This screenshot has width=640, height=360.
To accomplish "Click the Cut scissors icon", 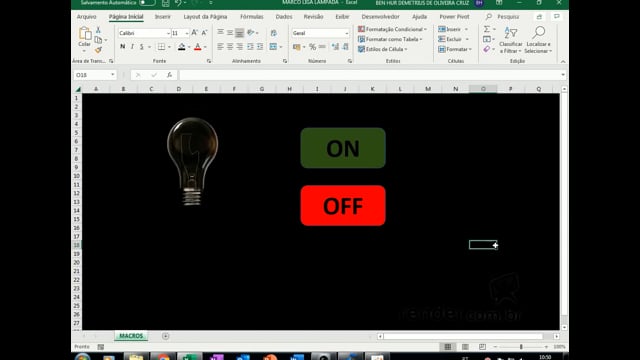I will 98,30.
